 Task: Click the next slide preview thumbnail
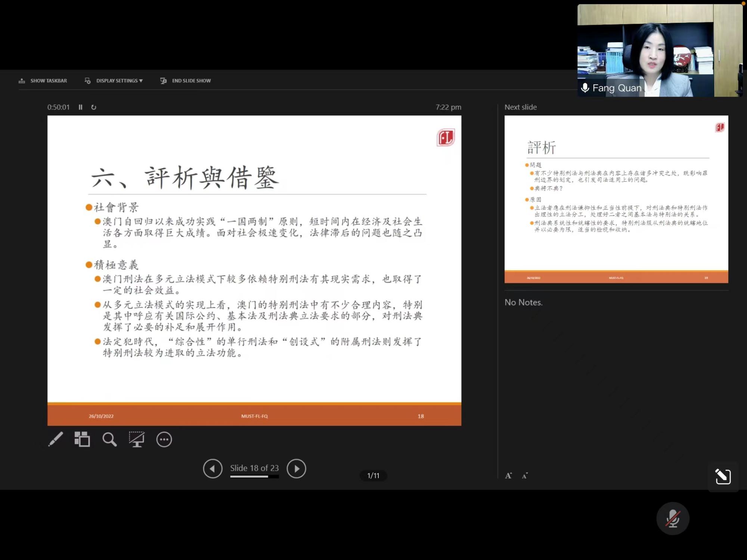(616, 199)
